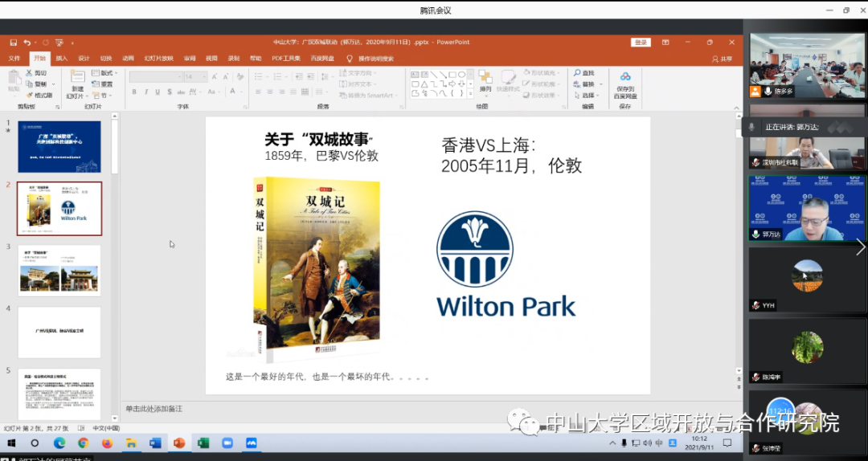
Task: Expand the Layout (版式) dropdown
Action: (x=104, y=73)
